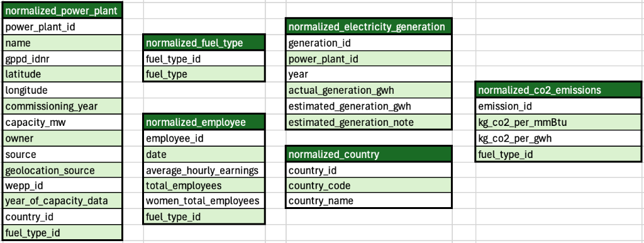Viewport: 644px width, 243px height.
Task: Click the average_hourly_earnings cell
Action: click(x=204, y=170)
